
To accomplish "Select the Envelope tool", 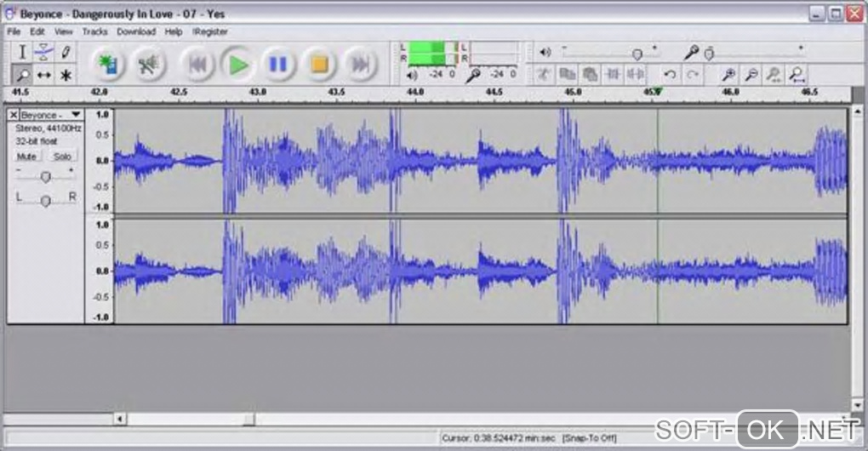I will [x=43, y=53].
